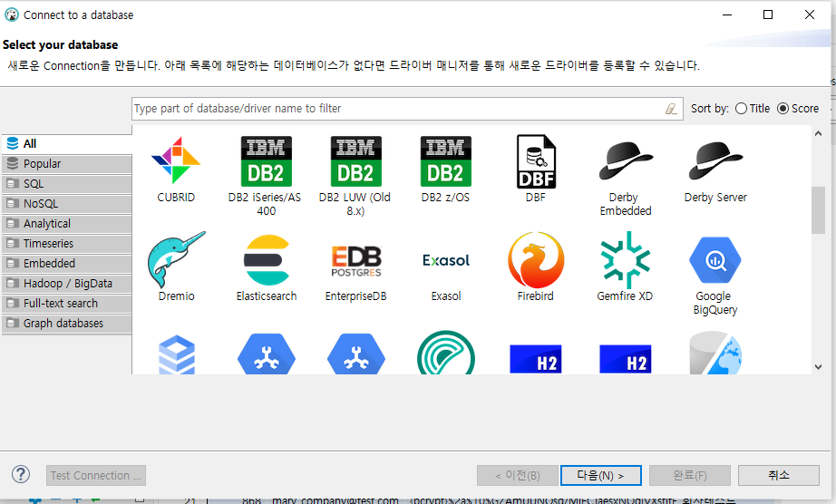Open help with the question mark icon

pyautogui.click(x=21, y=474)
